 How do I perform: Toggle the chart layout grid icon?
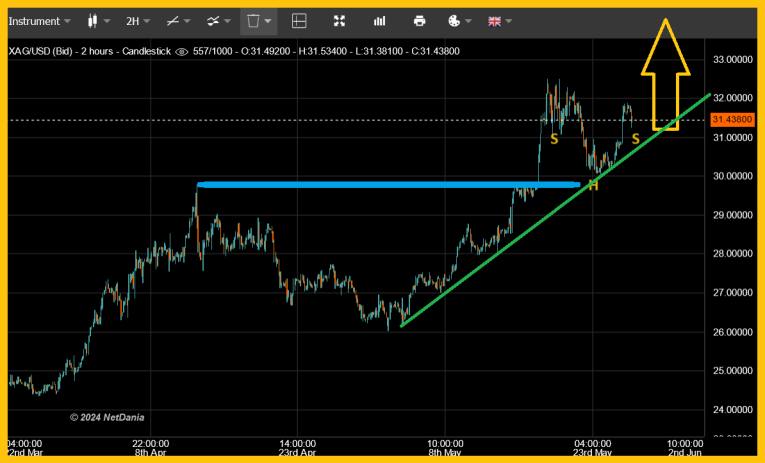pos(298,21)
